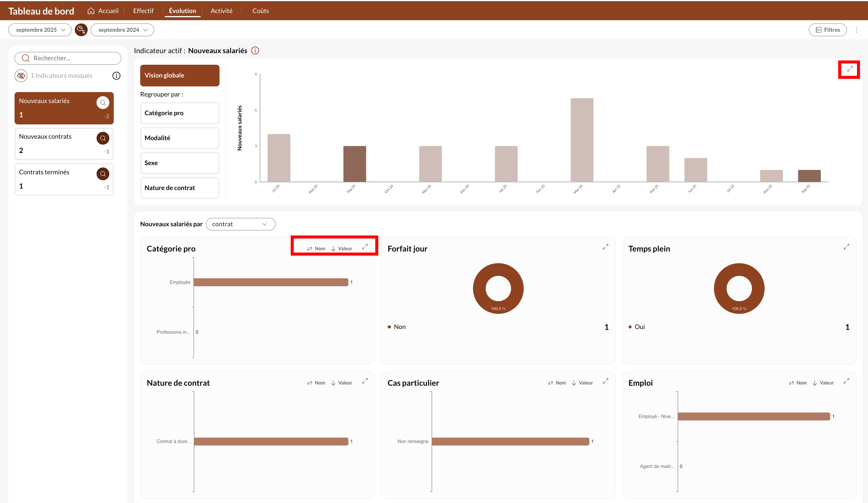Image resolution: width=868 pixels, height=503 pixels.
Task: Open the septembre 2025 period dropdown
Action: [x=40, y=30]
